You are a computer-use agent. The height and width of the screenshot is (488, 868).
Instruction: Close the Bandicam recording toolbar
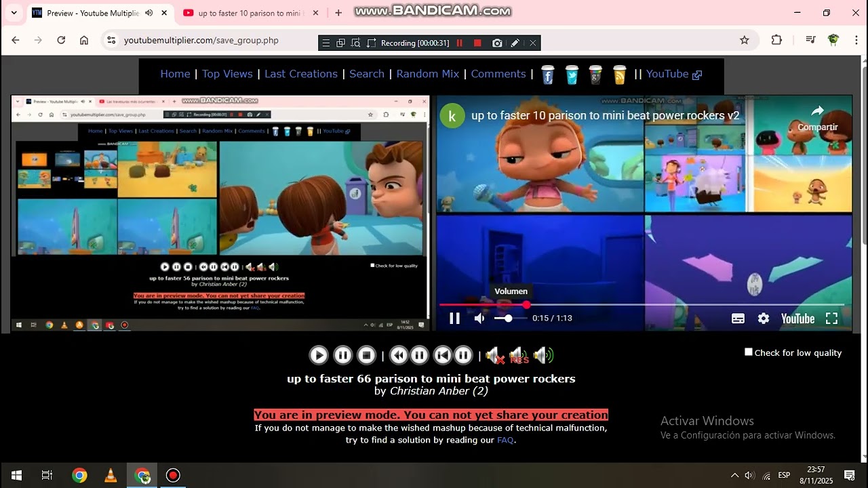click(533, 43)
